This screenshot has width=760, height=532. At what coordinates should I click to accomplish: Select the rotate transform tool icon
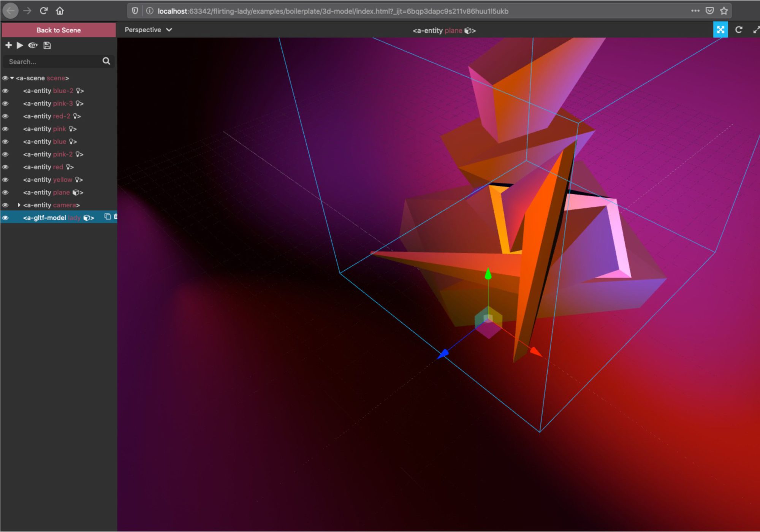738,30
